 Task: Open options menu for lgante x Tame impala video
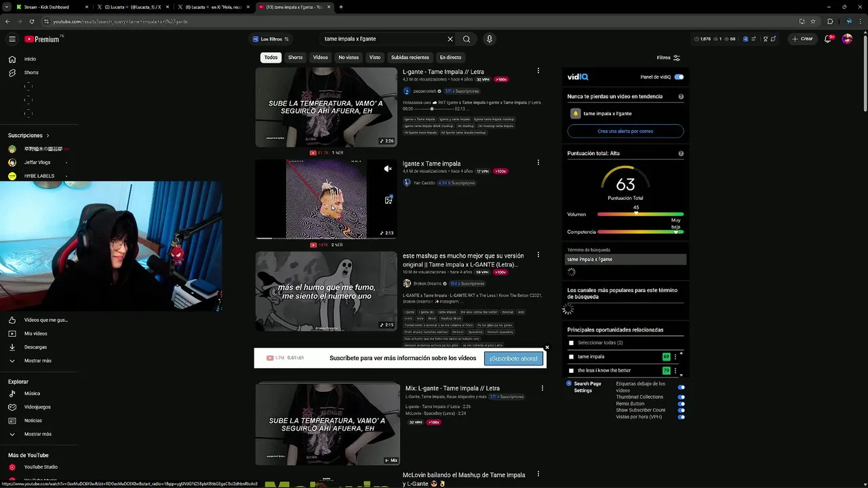point(538,163)
